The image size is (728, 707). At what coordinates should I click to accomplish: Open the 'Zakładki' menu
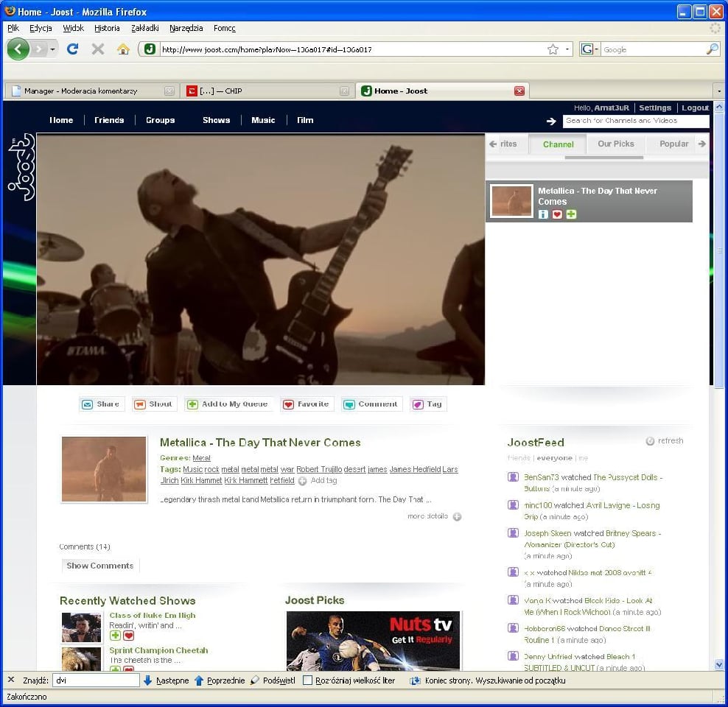(x=144, y=28)
